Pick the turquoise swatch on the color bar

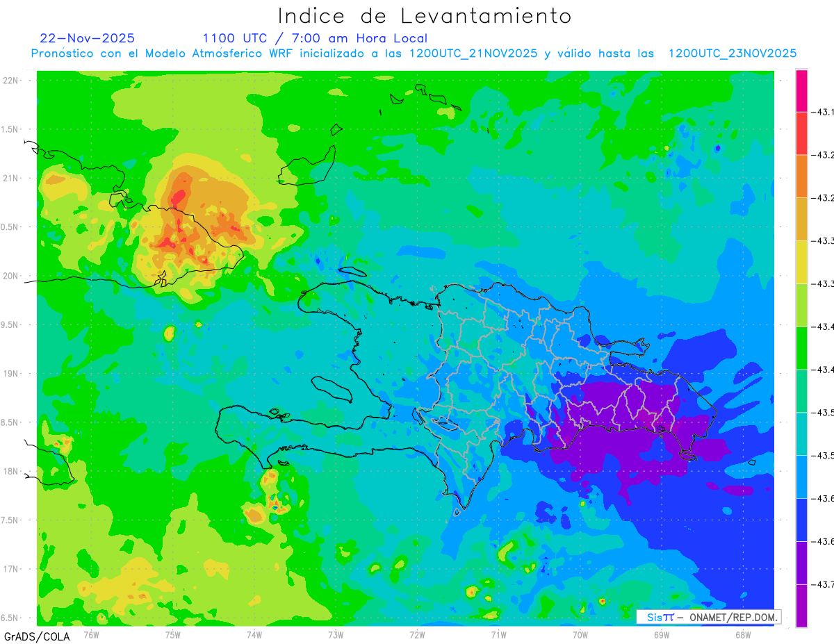[x=801, y=434]
